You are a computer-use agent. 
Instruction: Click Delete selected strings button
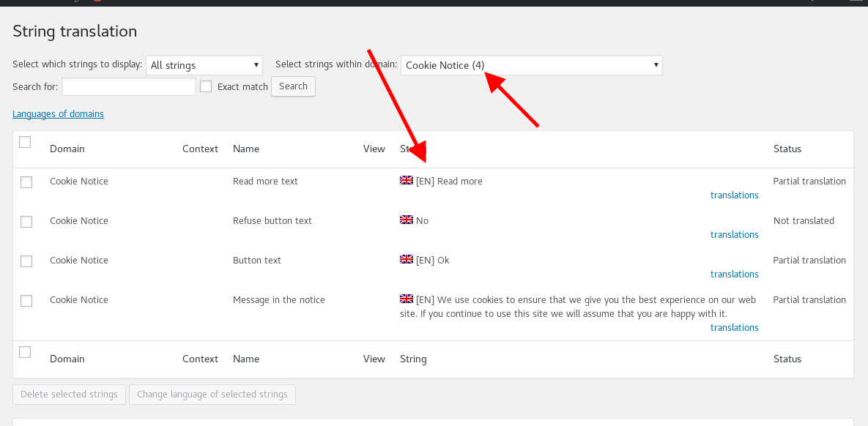click(69, 395)
